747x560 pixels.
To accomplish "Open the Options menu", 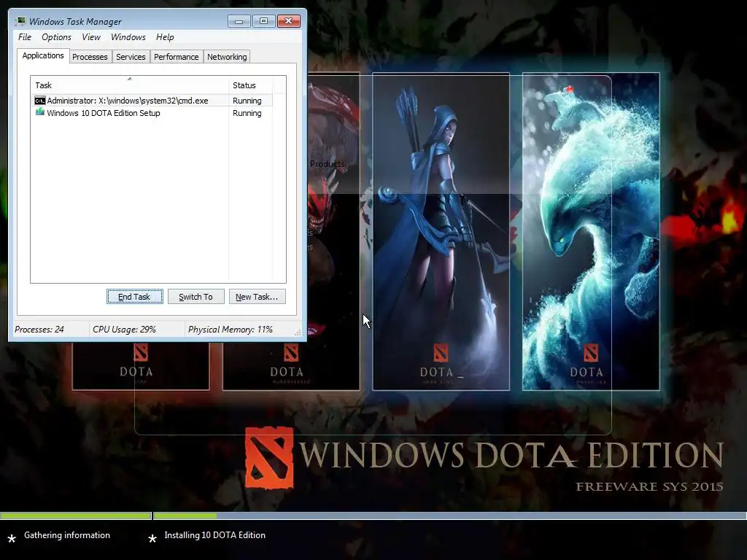I will click(56, 37).
